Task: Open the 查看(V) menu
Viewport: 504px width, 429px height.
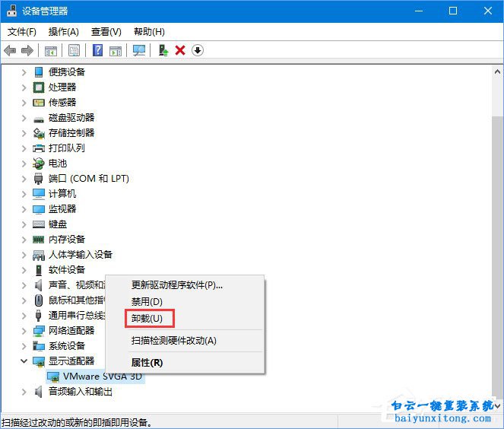Action: coord(106,31)
